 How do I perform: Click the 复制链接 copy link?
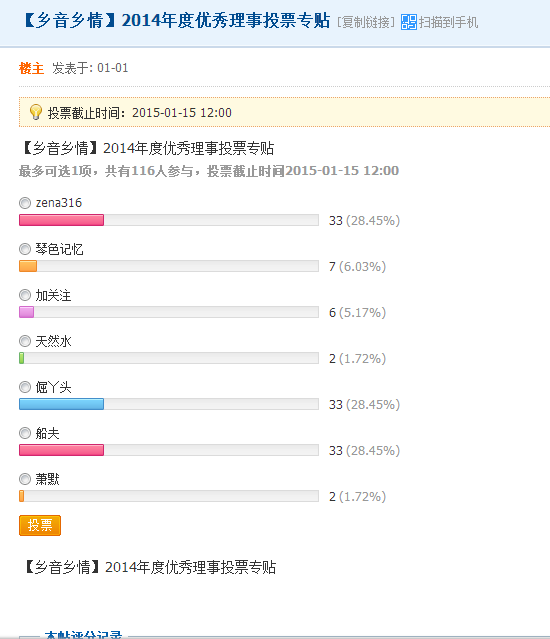point(366,22)
